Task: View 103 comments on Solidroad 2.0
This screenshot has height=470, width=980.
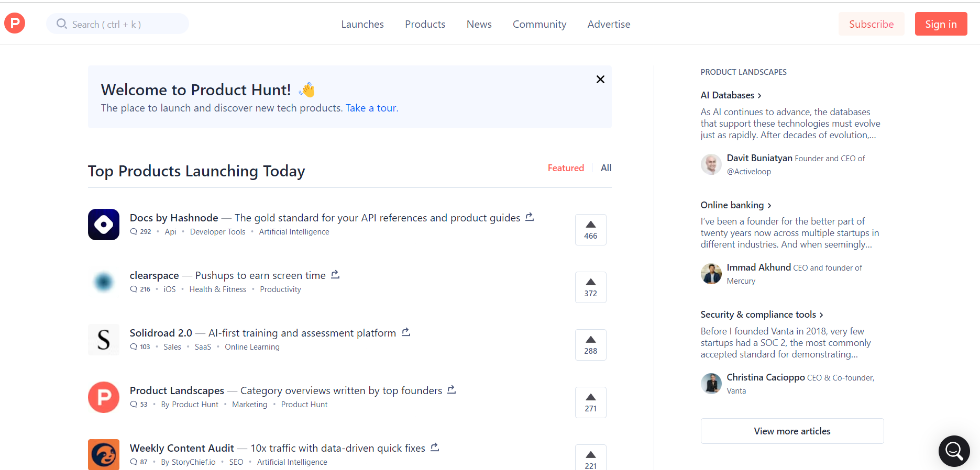Action: [140, 346]
